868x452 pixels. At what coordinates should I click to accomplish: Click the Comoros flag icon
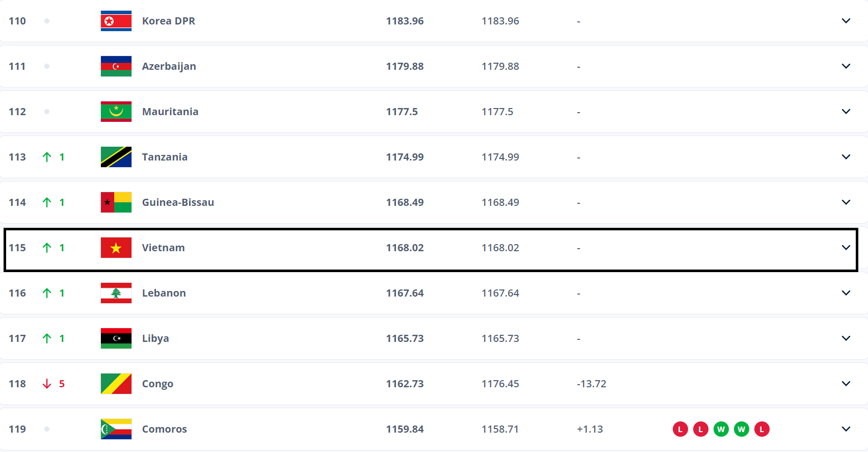116,429
